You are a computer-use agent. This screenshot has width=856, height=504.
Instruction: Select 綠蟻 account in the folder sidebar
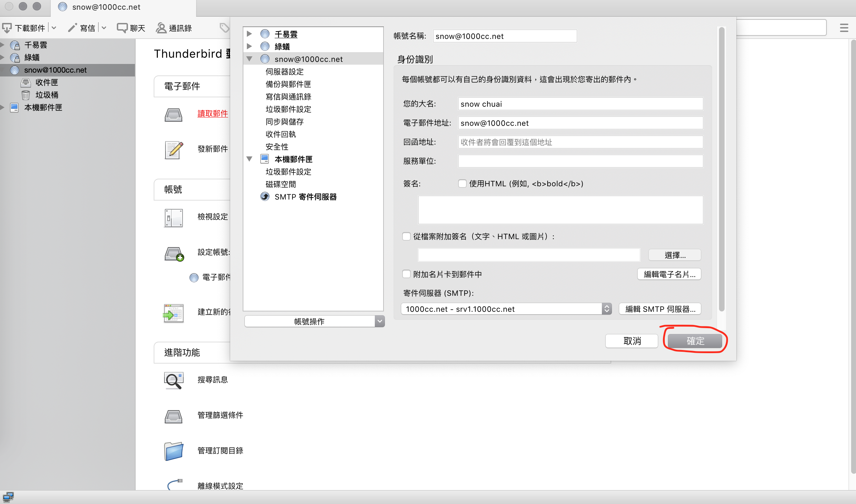tap(32, 57)
